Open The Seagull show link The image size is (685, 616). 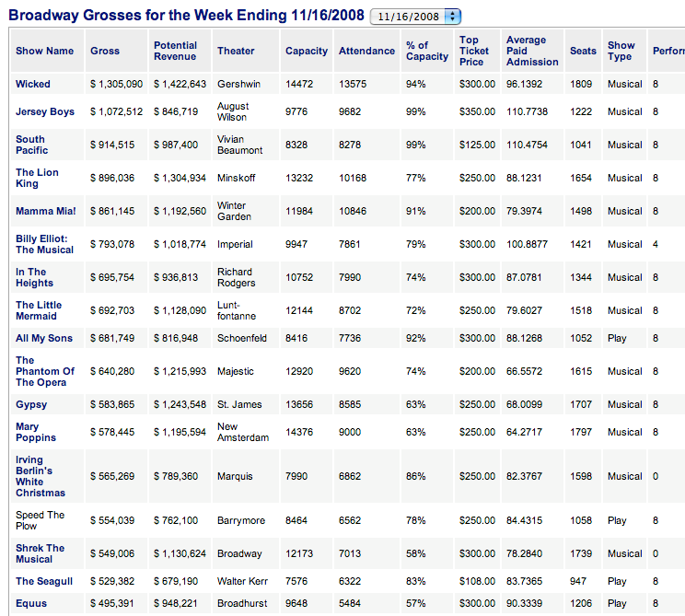[44, 582]
